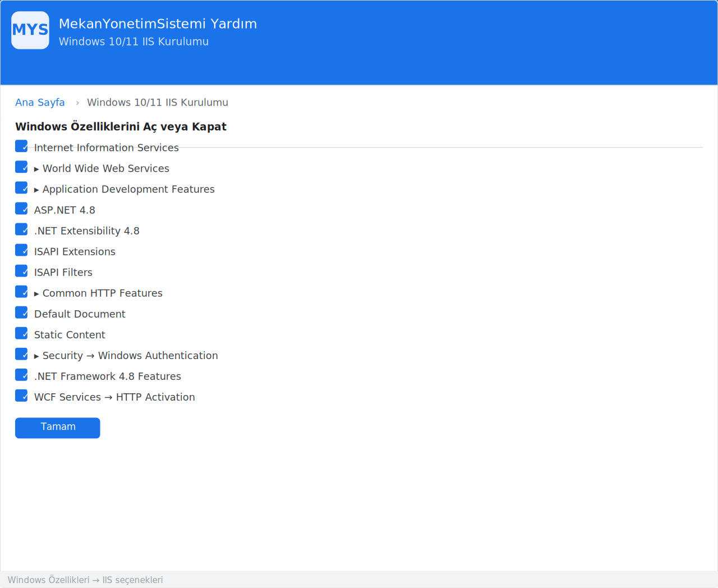The width and height of the screenshot is (718, 588).
Task: Click the Internet Information Services label
Action: pyautogui.click(x=107, y=148)
